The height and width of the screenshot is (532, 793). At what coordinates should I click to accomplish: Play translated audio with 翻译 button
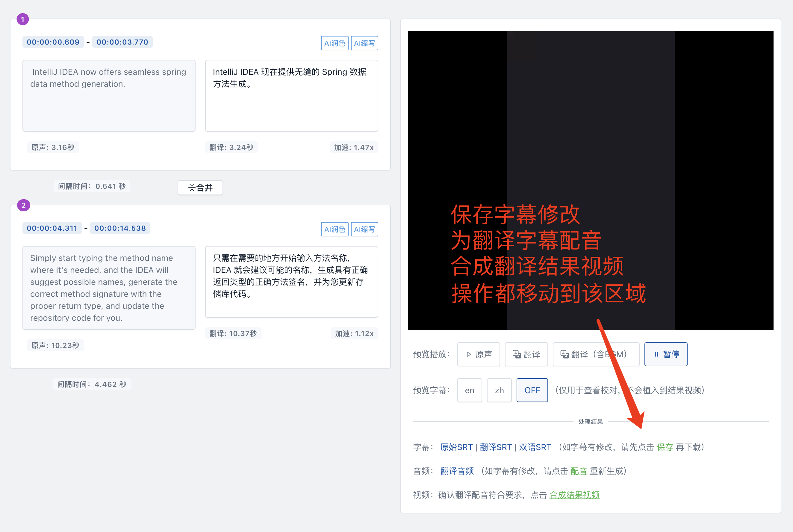pyautogui.click(x=526, y=354)
